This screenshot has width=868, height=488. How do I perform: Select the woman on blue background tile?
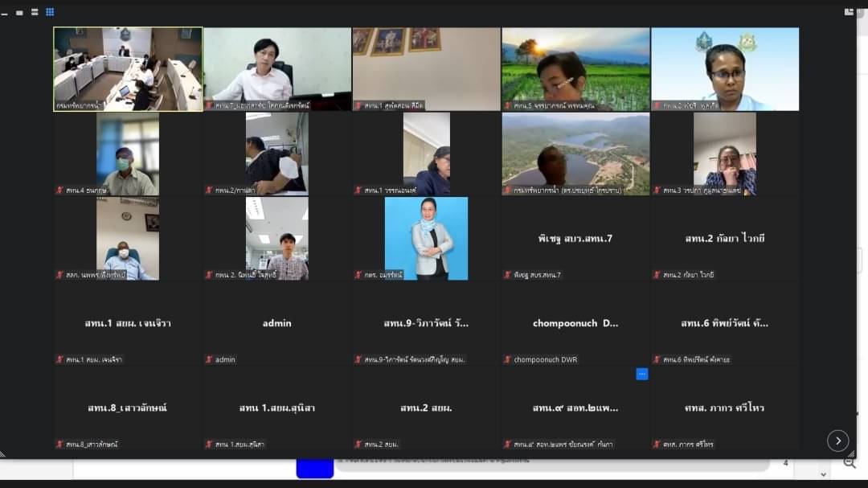426,238
